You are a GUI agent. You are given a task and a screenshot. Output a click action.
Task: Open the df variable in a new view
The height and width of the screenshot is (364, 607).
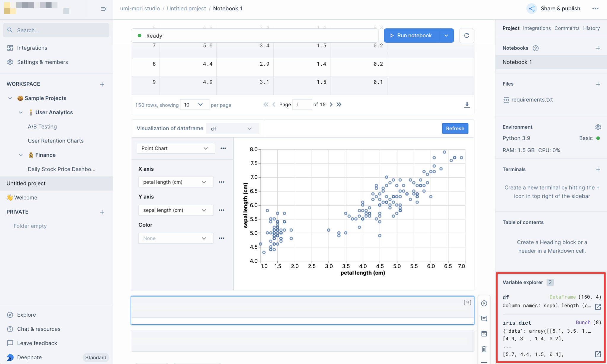598,307
